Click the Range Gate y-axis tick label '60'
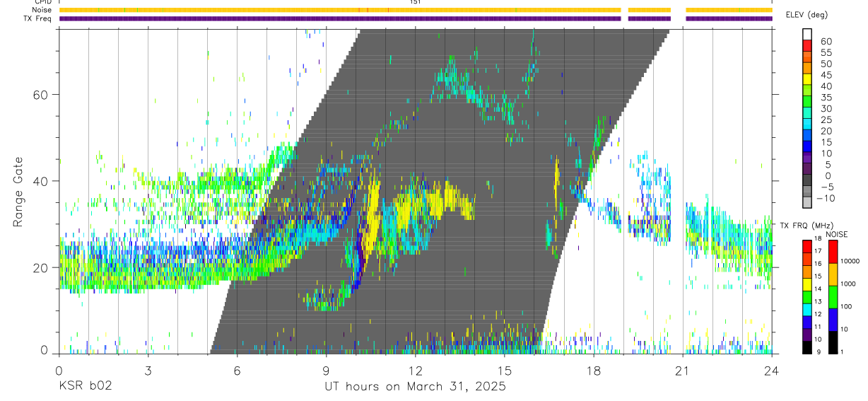This screenshot has width=868, height=401. (40, 95)
